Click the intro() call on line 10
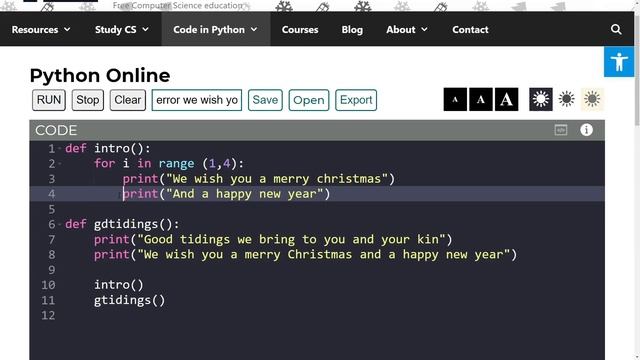 119,284
